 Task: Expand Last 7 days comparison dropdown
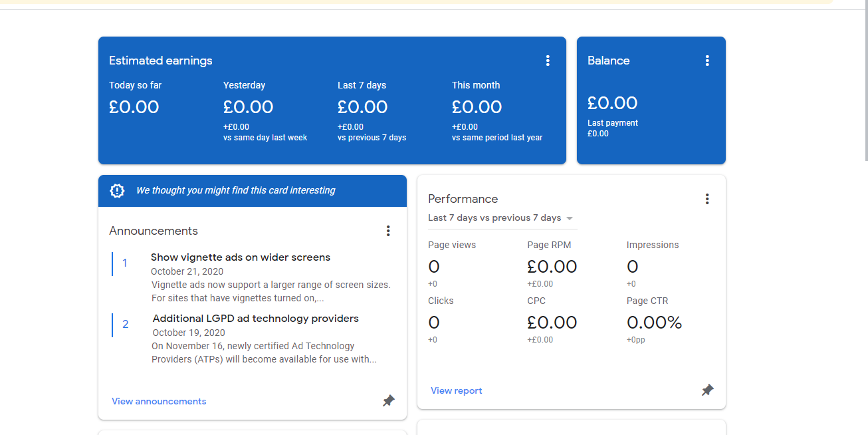pyautogui.click(x=501, y=218)
